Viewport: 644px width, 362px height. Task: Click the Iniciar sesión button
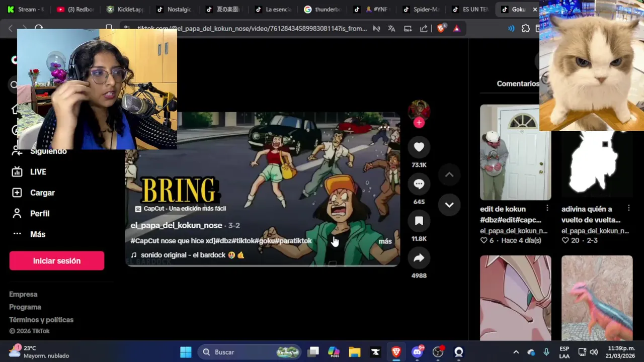(57, 261)
